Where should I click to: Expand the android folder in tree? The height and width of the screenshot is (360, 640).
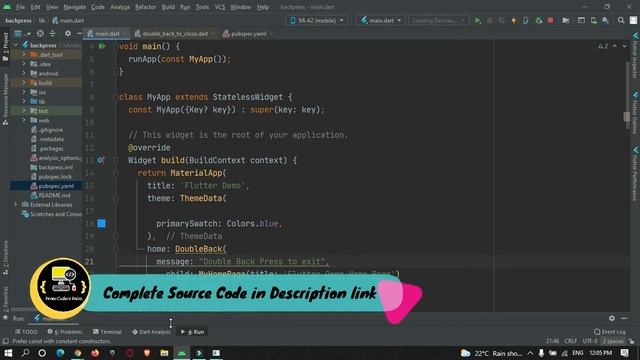(24, 73)
